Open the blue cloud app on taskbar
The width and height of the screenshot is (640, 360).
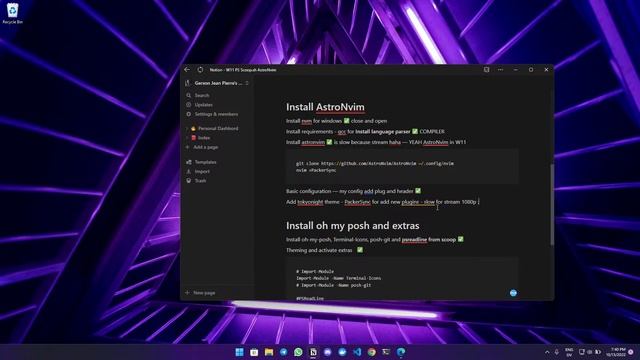(x=342, y=352)
